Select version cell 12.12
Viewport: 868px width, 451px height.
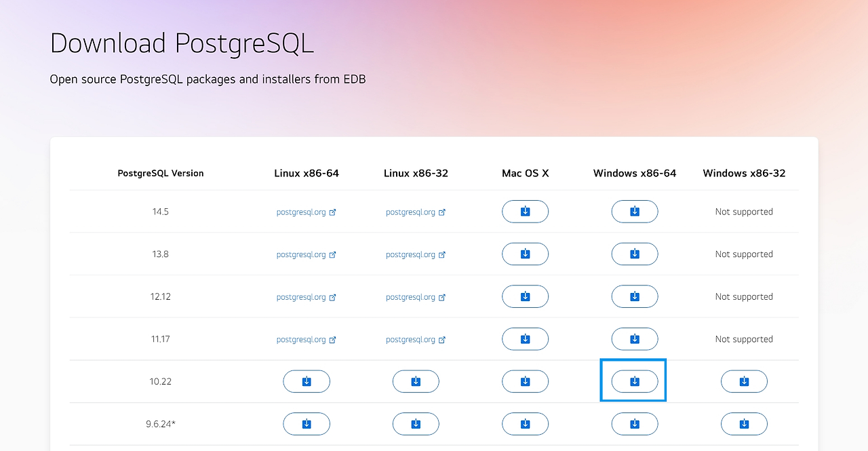coord(161,296)
